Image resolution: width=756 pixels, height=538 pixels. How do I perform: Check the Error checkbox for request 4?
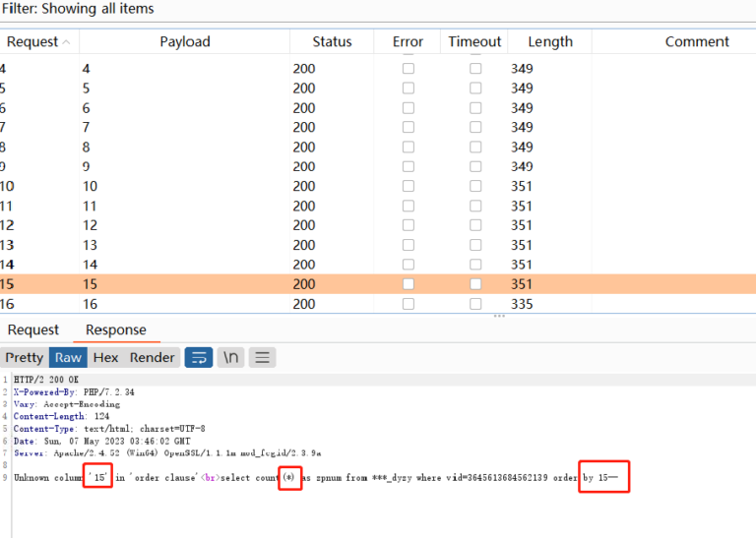click(408, 69)
